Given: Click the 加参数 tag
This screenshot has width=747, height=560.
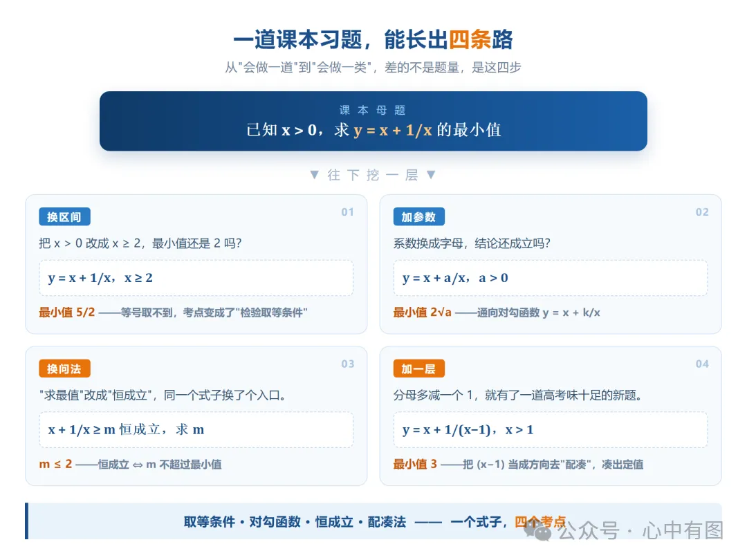Looking at the screenshot, I should point(418,216).
